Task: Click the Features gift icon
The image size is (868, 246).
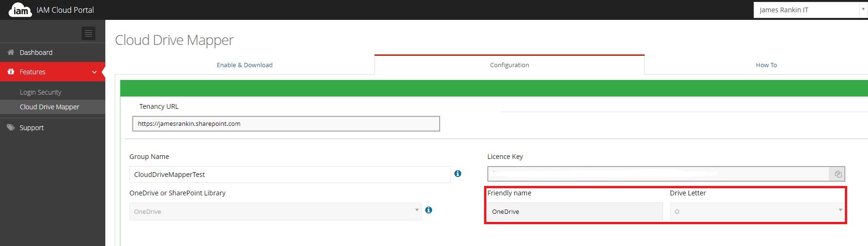Action: click(11, 72)
